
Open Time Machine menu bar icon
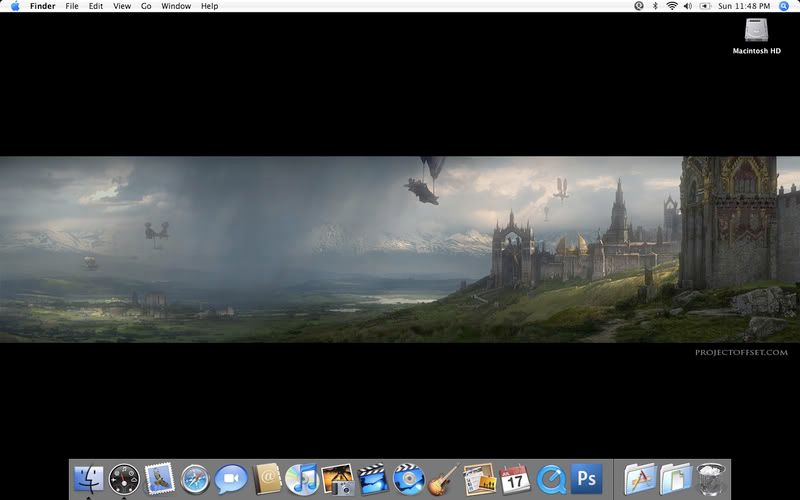(639, 6)
